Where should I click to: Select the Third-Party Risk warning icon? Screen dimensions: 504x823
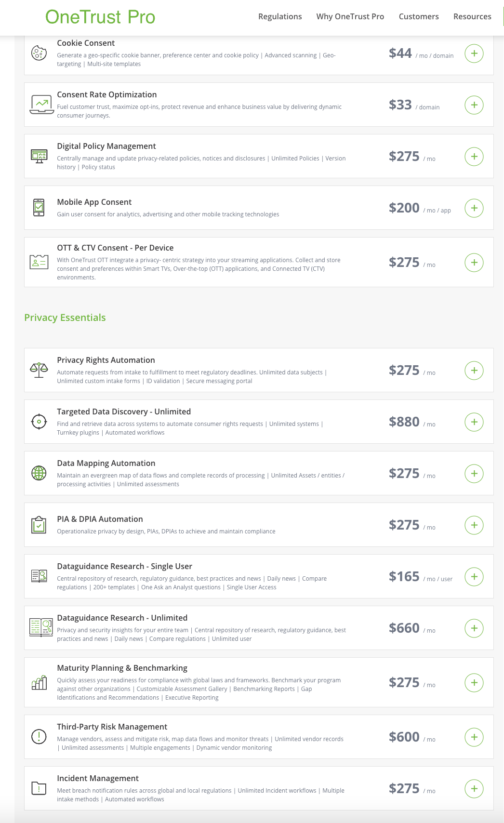point(38,737)
